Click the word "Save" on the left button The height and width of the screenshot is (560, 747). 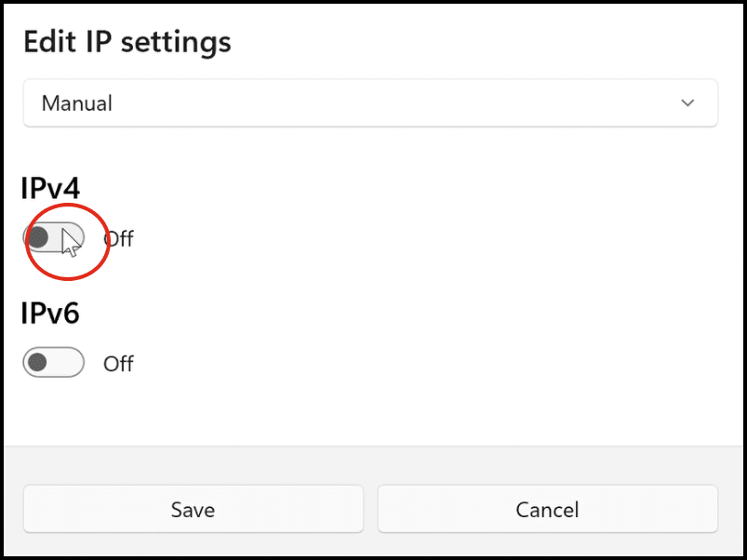[193, 510]
